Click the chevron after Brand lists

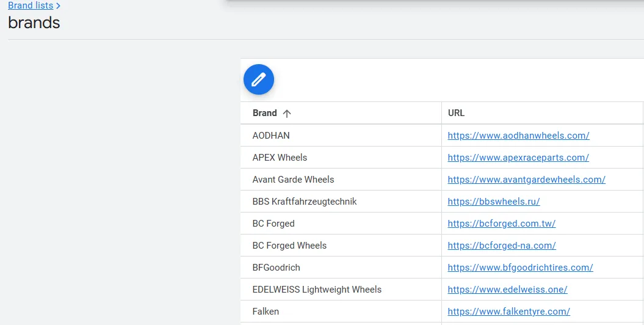pos(58,5)
